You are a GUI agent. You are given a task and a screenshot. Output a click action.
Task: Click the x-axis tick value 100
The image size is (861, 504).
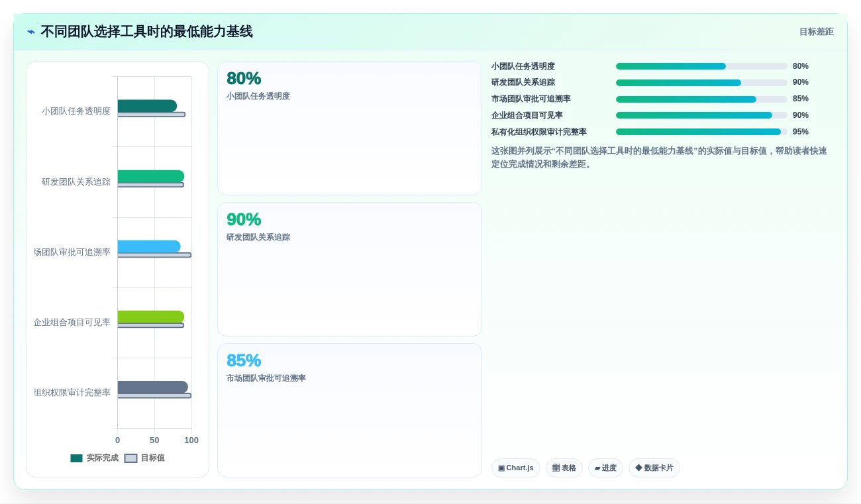(191, 440)
